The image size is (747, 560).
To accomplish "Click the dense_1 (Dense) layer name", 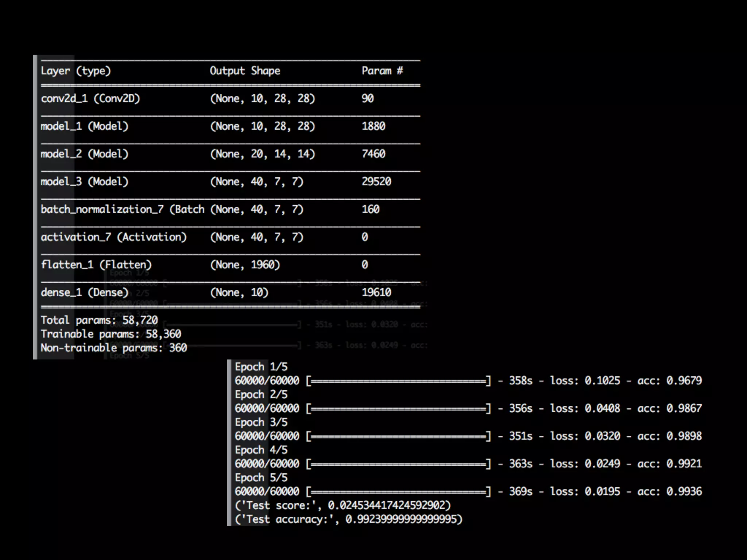I will point(84,292).
